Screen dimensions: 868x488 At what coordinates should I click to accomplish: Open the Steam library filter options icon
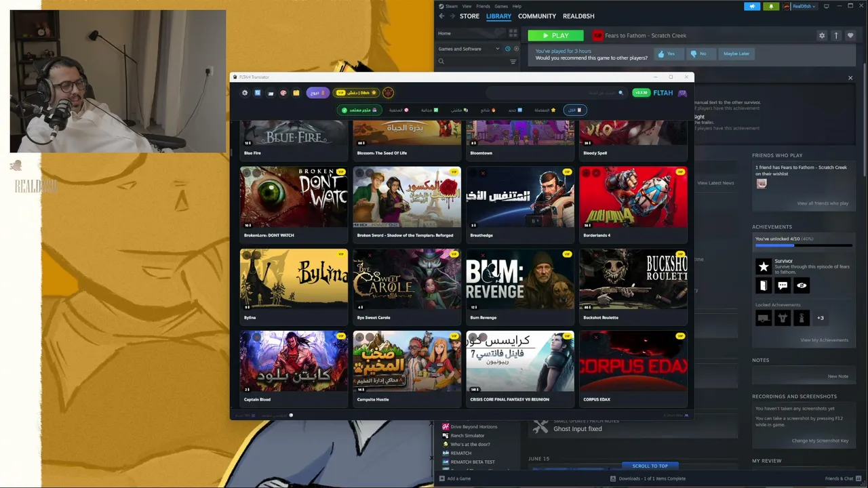(x=513, y=62)
